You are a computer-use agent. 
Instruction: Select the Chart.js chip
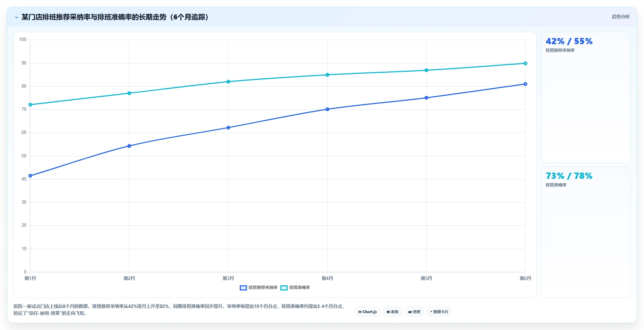[x=367, y=312]
